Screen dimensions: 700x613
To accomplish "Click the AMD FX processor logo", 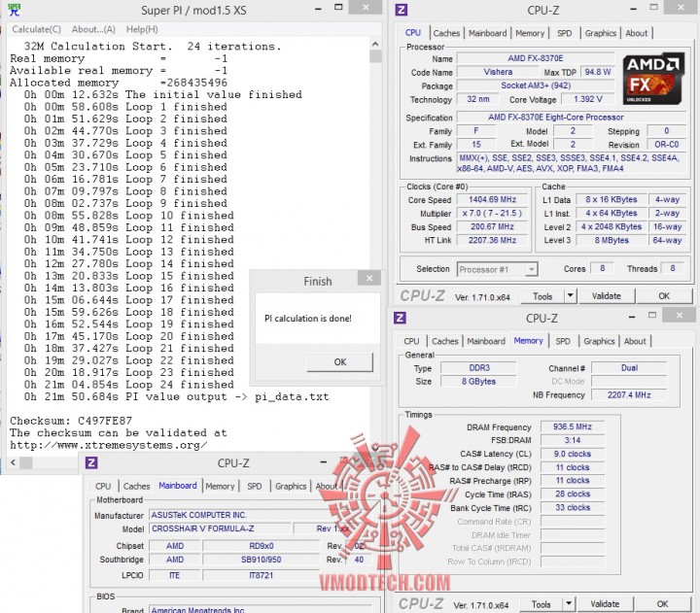I will [653, 79].
